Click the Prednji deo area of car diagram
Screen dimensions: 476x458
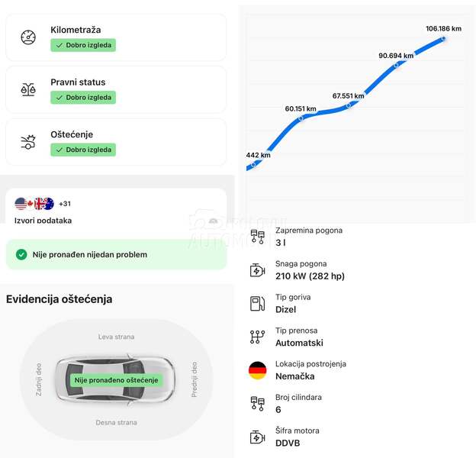(195, 379)
